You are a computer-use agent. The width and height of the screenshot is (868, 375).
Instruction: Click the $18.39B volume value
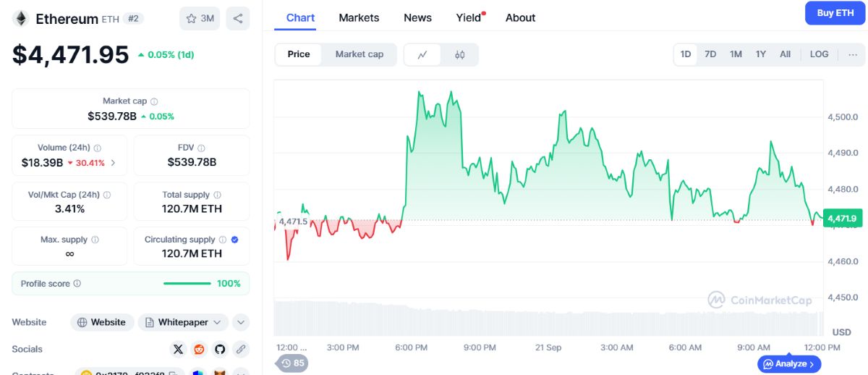click(x=42, y=163)
